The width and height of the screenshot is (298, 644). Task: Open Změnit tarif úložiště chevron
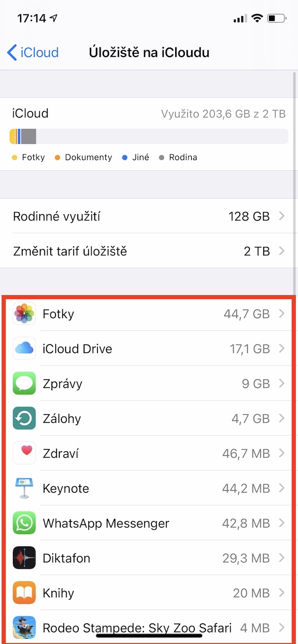[282, 251]
